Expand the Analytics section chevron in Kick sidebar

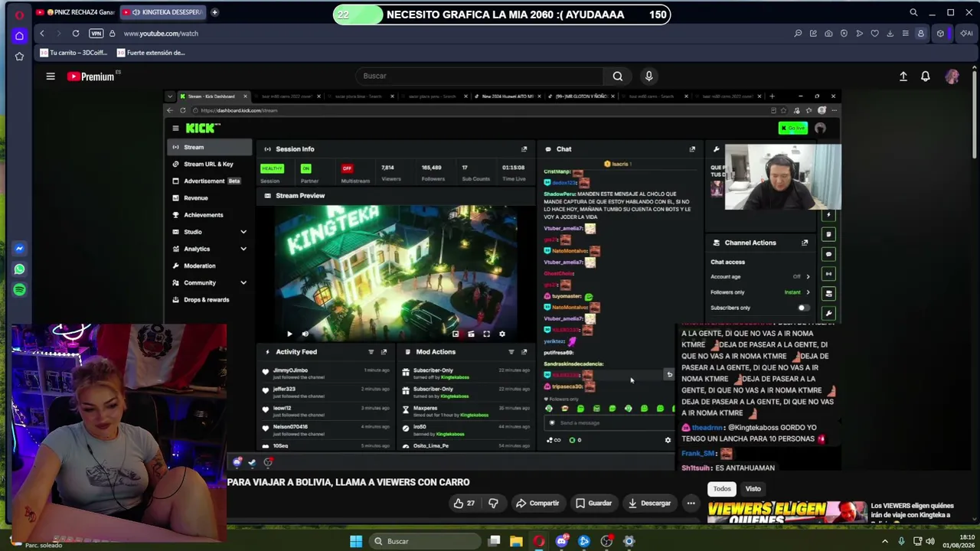pos(243,249)
